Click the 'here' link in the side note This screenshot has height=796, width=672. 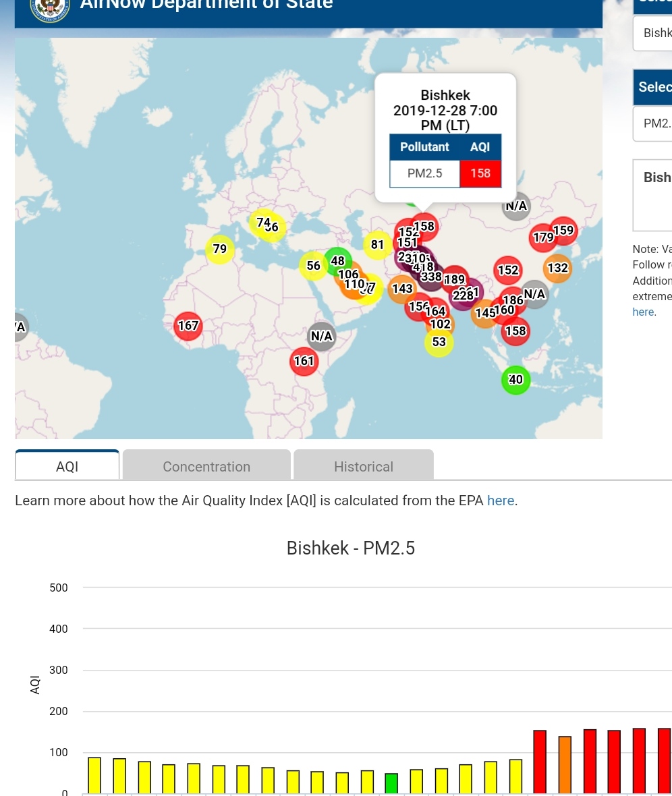click(643, 312)
